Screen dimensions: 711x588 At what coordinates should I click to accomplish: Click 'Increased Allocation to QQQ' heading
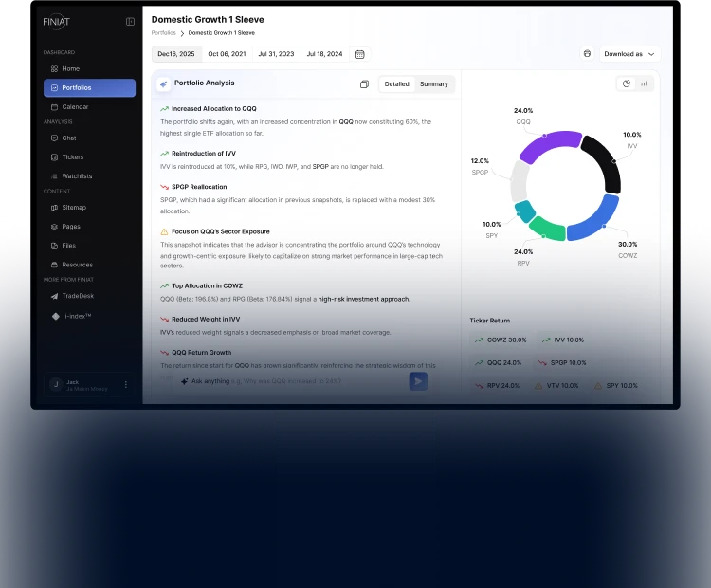(214, 109)
